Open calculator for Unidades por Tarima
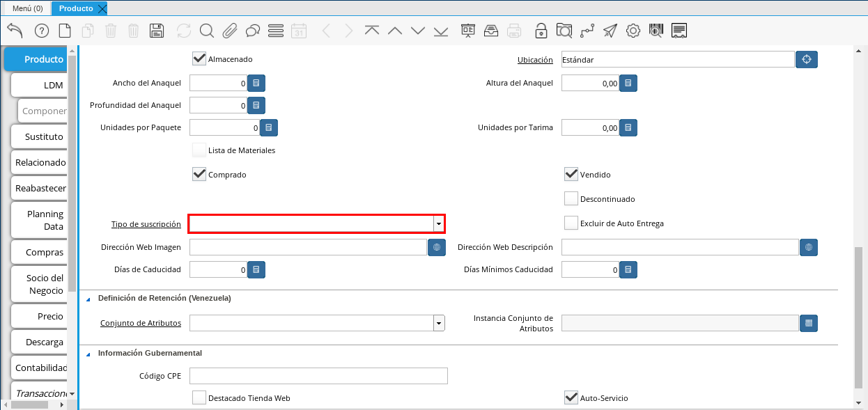Screen dimensions: 868x410 click(x=628, y=127)
